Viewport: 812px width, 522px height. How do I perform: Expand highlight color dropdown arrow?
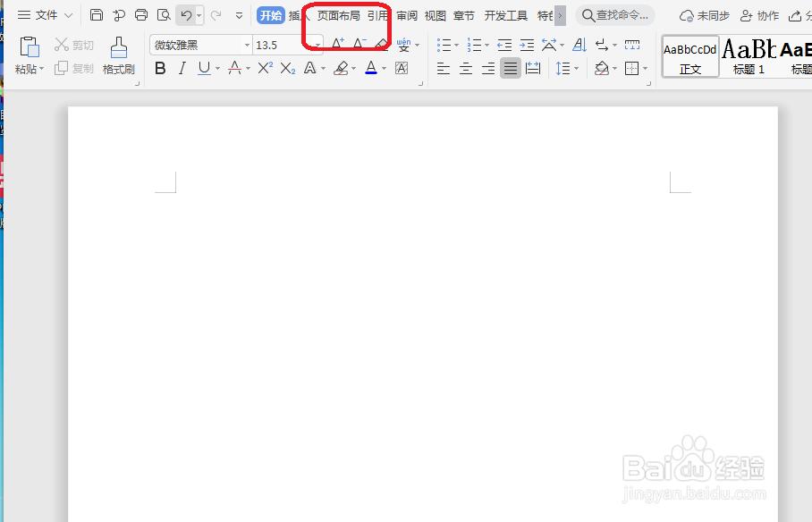tap(354, 68)
